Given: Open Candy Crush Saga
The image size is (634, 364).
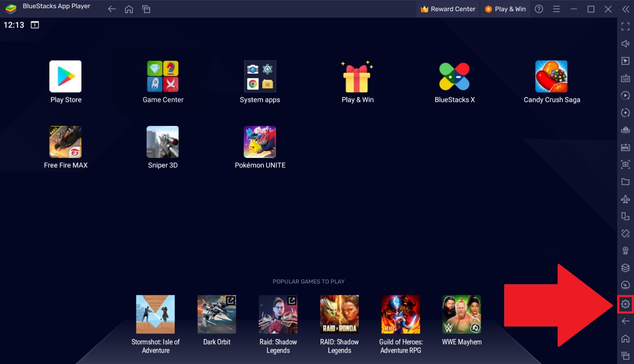Looking at the screenshot, I should [x=552, y=76].
